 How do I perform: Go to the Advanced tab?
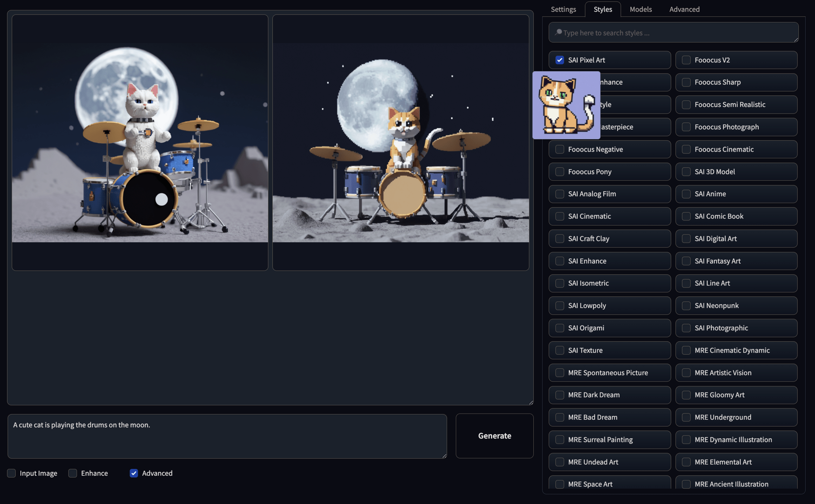pos(684,9)
